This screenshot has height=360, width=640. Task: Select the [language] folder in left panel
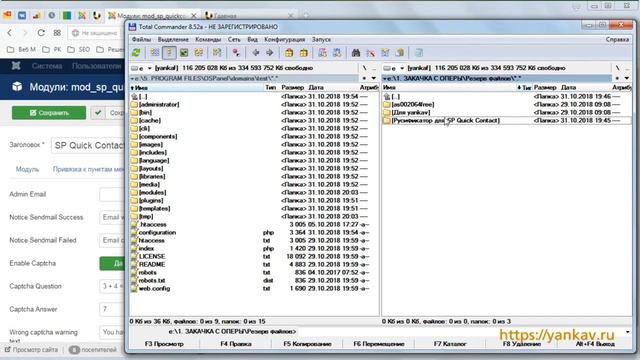[154, 160]
